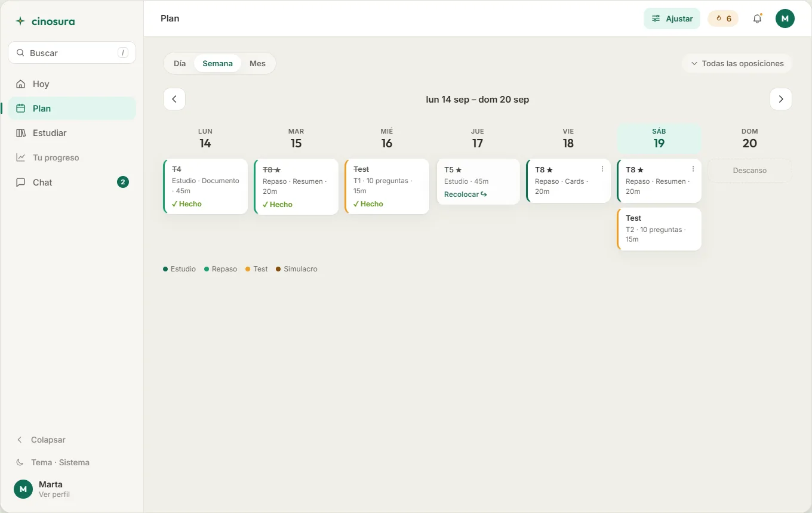Screen dimensions: 812x513
Task: Click the Hoy home icon
Action: click(x=21, y=84)
